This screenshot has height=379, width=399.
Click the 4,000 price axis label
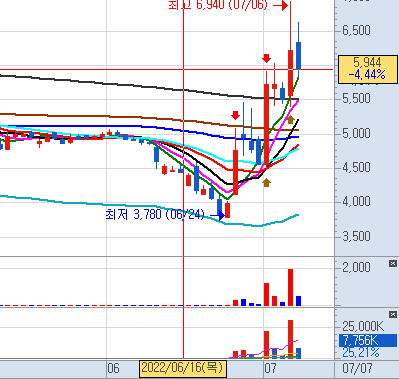[356, 201]
